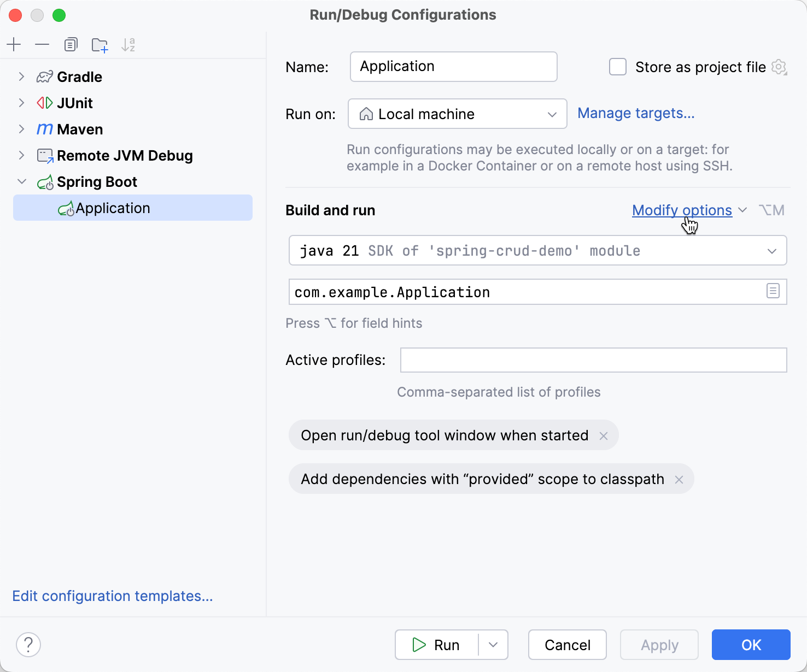Viewport: 807px width, 672px height.
Task: Copy the current configuration
Action: tap(71, 44)
